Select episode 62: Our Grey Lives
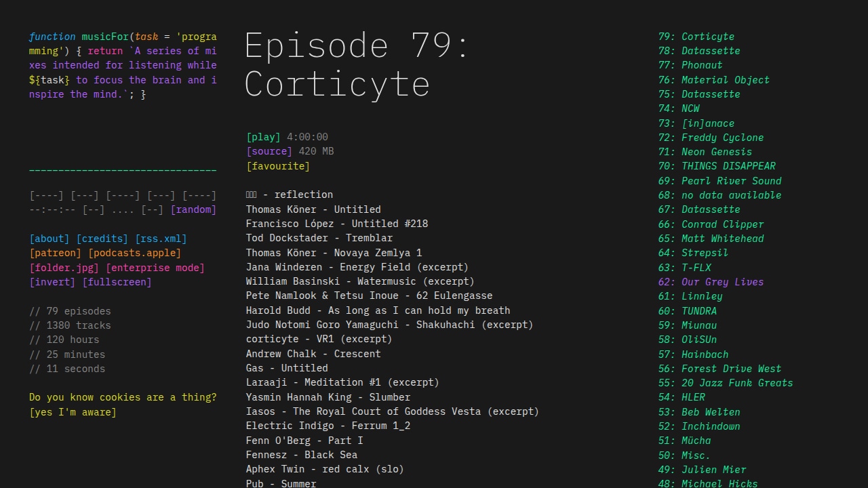The height and width of the screenshot is (488, 868). pos(711,282)
